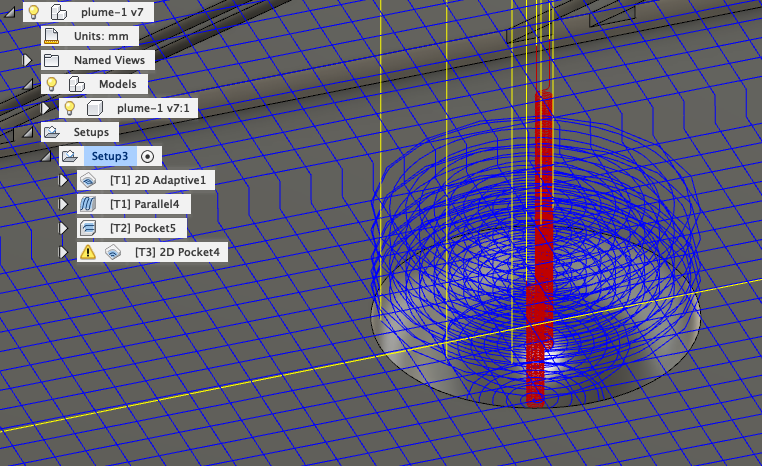Select the Setup3 label
Screen dimensions: 762x466
pos(110,156)
